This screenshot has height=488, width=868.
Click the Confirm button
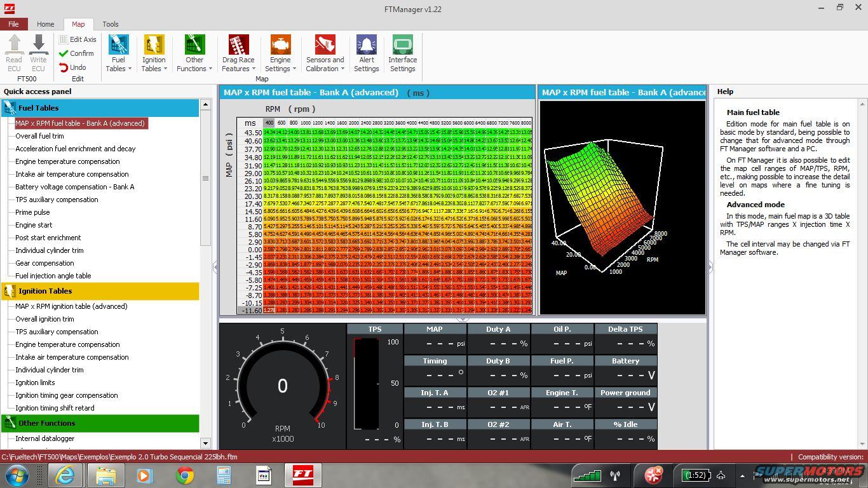[77, 53]
